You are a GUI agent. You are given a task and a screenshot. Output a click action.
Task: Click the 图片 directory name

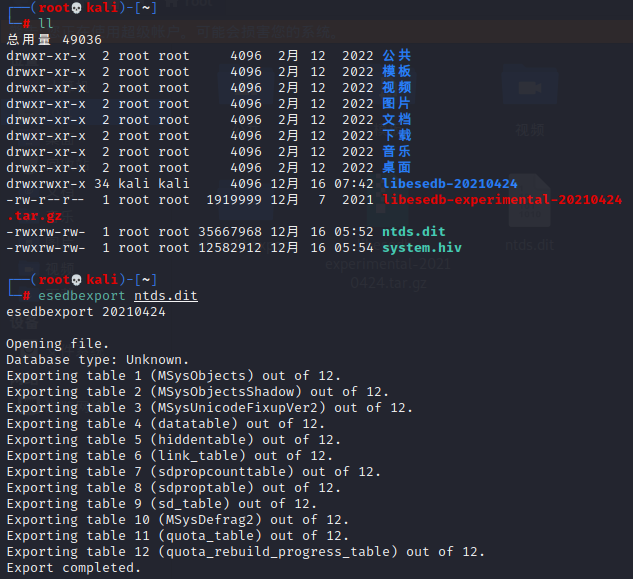[x=396, y=103]
